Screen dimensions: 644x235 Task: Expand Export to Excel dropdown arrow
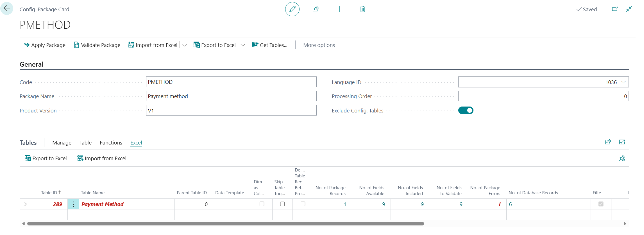pos(243,45)
